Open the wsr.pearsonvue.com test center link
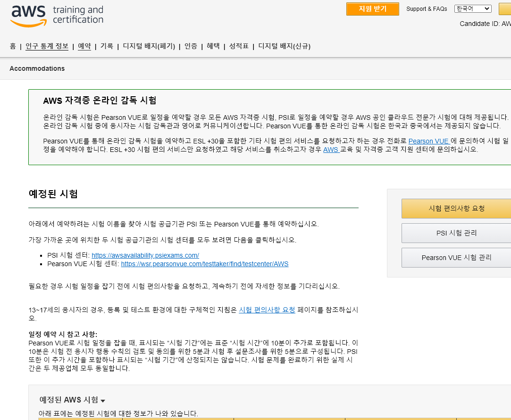Image resolution: width=511 pixels, height=420 pixels. coord(205,264)
